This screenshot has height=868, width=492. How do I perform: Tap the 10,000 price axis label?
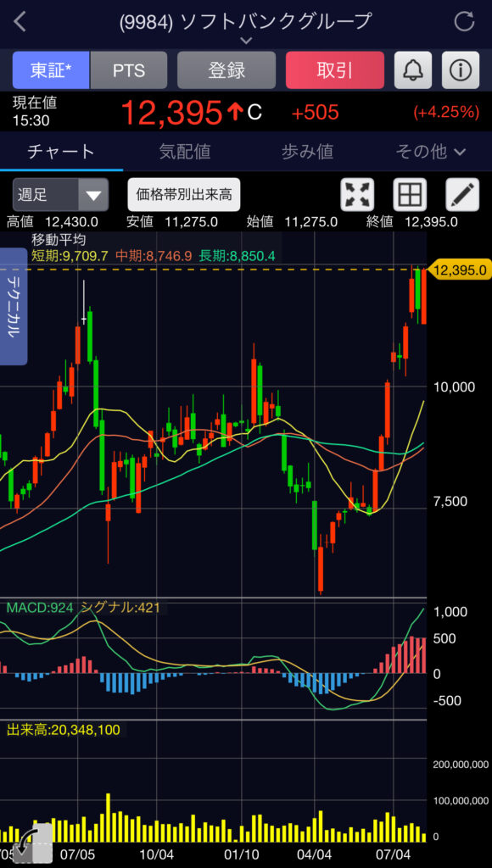(x=454, y=387)
